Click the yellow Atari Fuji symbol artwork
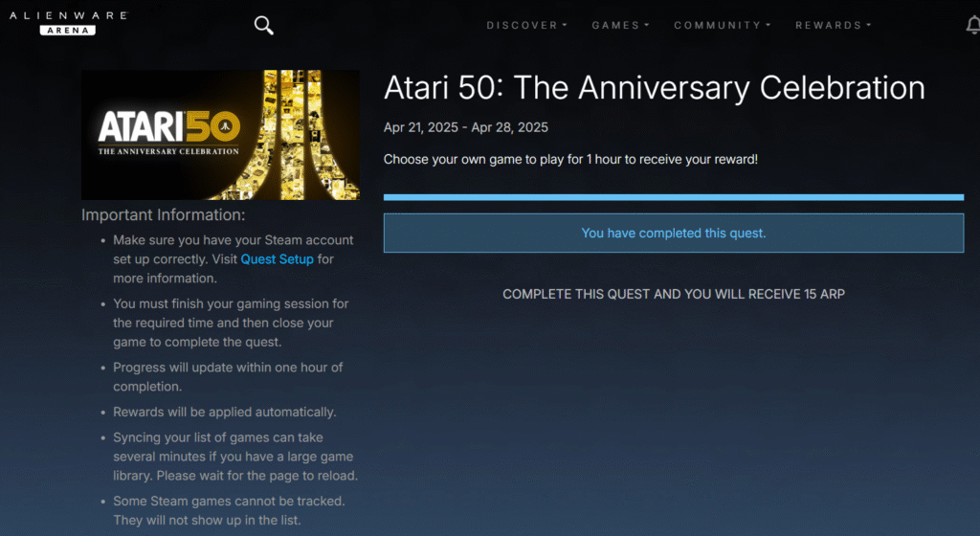980x536 pixels. (301, 135)
